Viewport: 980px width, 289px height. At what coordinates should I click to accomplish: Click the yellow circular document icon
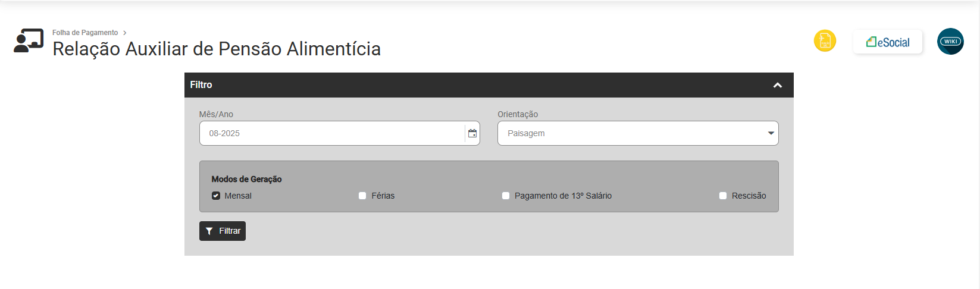click(825, 41)
